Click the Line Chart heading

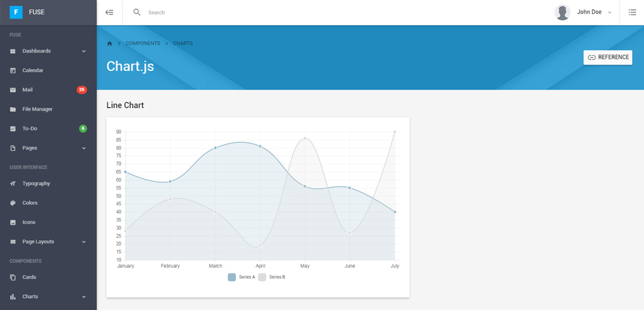point(126,105)
